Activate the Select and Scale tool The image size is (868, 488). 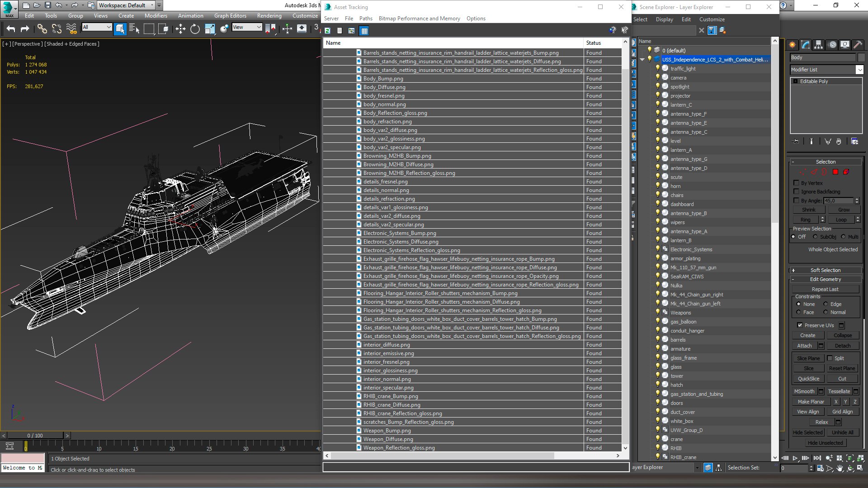coord(210,29)
